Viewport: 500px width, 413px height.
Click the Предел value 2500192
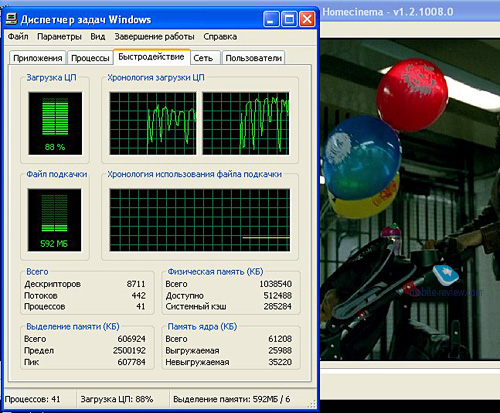pyautogui.click(x=129, y=350)
